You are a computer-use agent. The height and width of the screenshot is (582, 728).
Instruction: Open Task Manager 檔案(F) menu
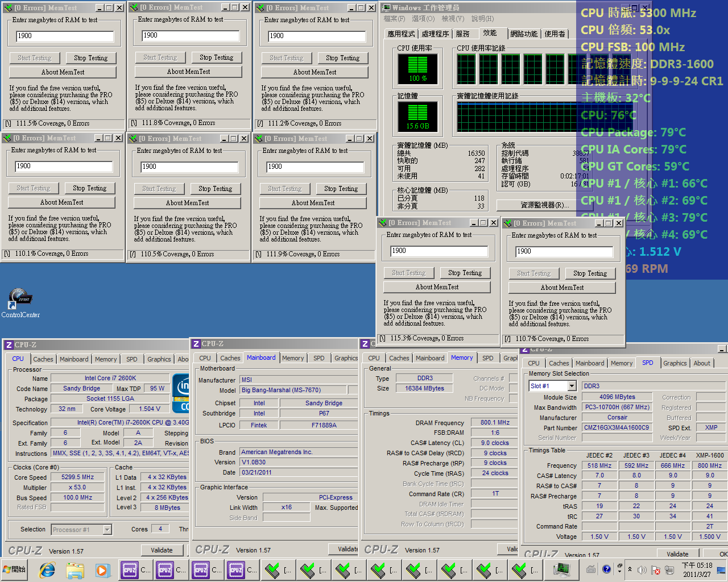pos(394,19)
